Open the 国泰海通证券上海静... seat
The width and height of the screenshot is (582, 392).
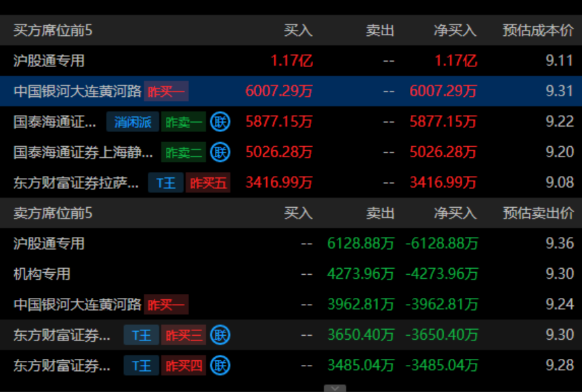[x=83, y=152]
